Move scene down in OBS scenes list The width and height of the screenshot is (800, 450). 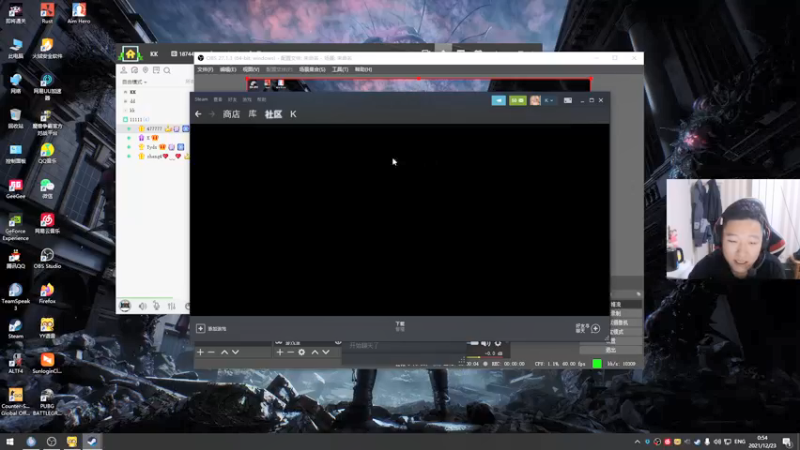[235, 352]
